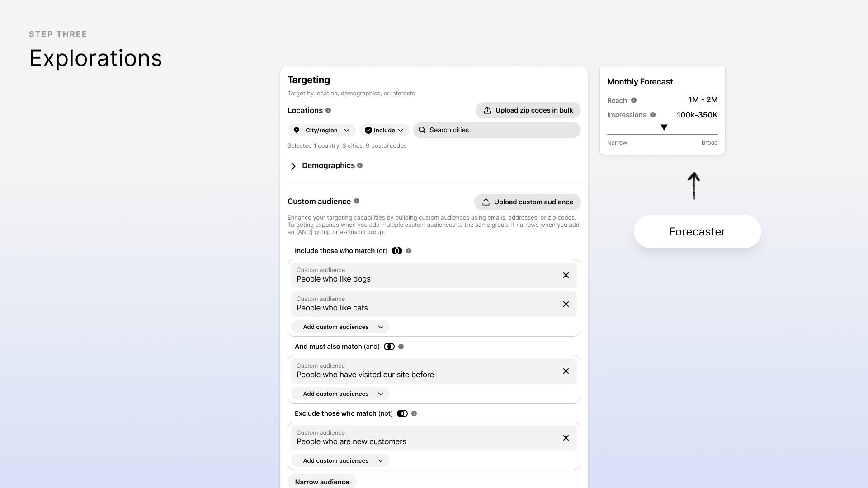The image size is (868, 488).
Task: Click info icon beside Demographics
Action: click(x=360, y=165)
